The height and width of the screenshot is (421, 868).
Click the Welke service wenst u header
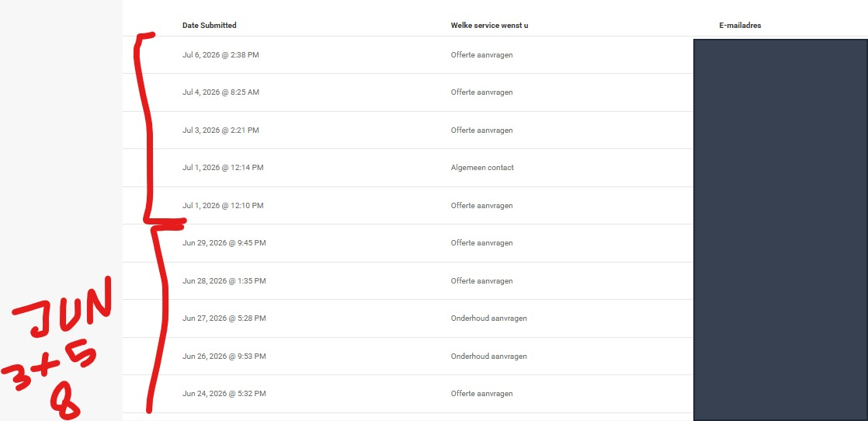click(x=489, y=26)
